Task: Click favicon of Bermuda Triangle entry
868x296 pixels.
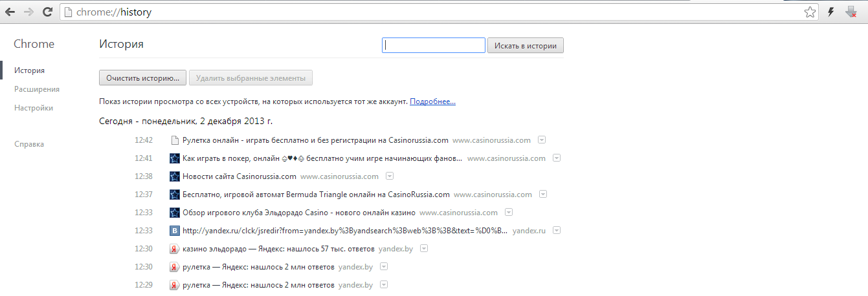Action: (174, 195)
